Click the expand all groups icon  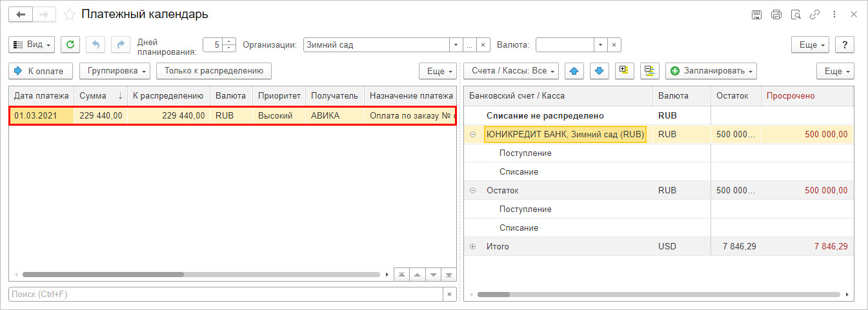[624, 71]
